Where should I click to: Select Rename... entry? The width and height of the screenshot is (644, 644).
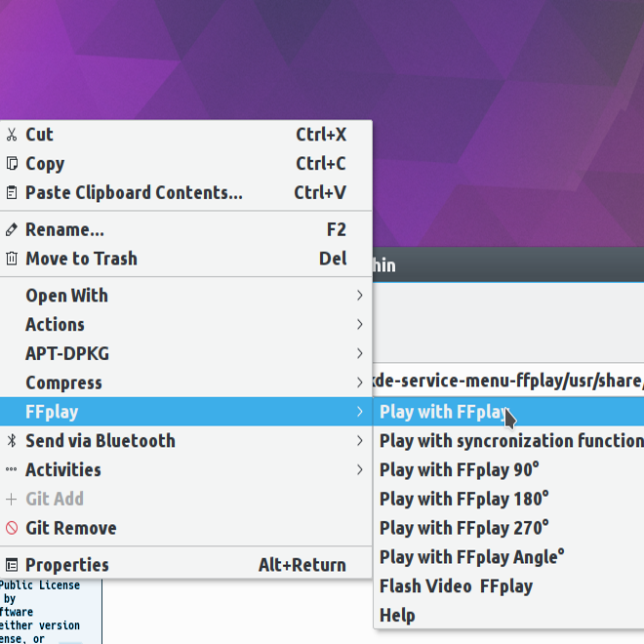click(x=186, y=229)
